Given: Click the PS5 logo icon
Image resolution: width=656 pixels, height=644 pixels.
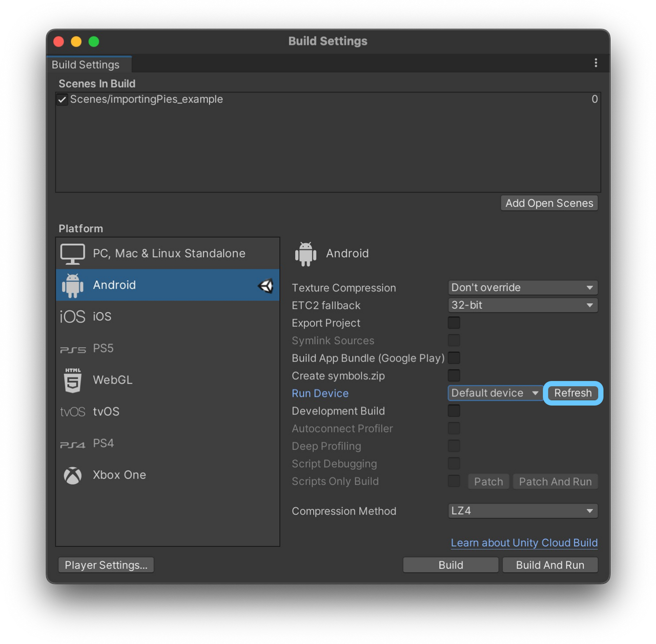Looking at the screenshot, I should (x=73, y=349).
